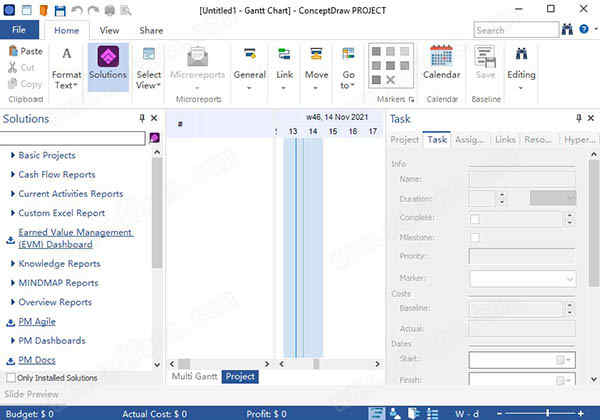Image resolution: width=600 pixels, height=420 pixels.
Task: Click the Copy icon
Action: coord(13,83)
